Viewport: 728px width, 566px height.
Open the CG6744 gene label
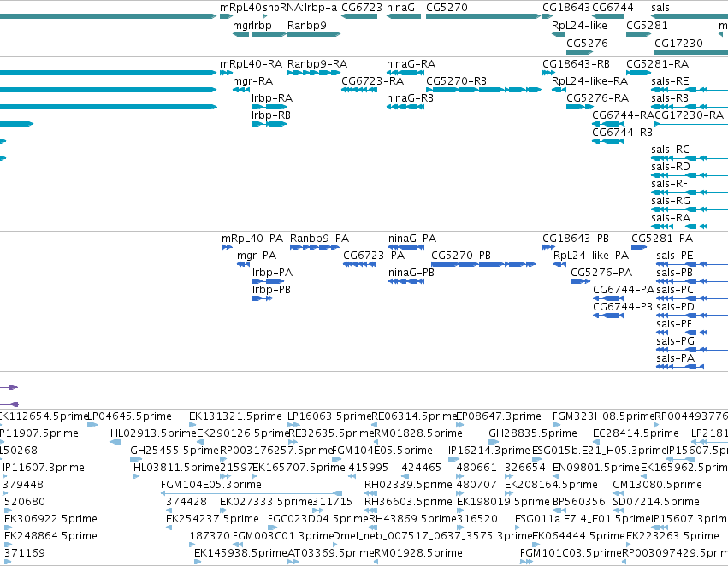click(x=613, y=8)
